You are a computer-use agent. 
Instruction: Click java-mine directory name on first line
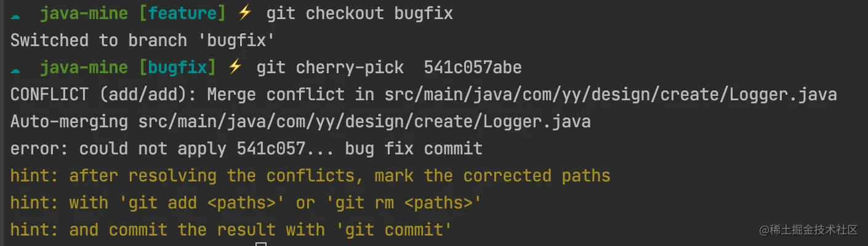84,13
